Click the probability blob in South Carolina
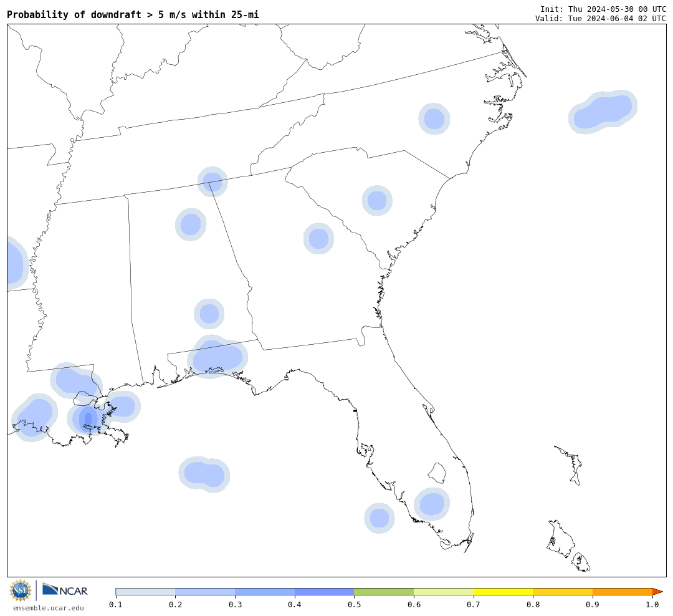 tap(377, 201)
